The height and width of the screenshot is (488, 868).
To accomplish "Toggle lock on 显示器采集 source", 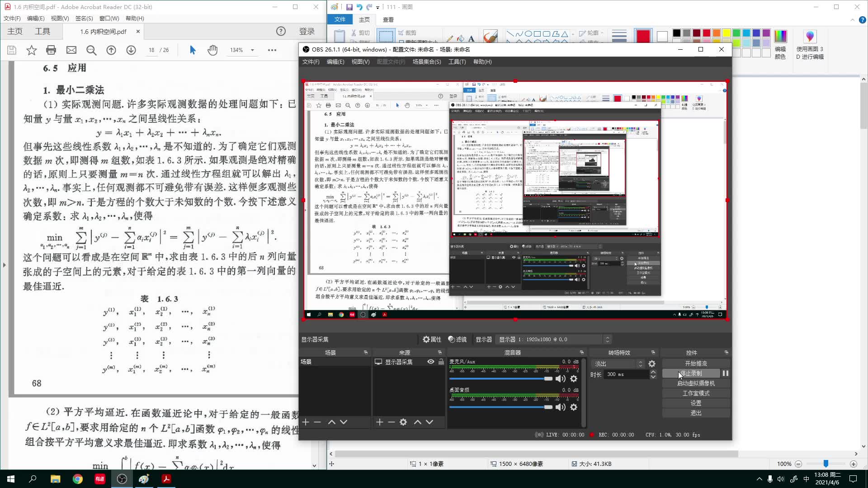I will (441, 362).
